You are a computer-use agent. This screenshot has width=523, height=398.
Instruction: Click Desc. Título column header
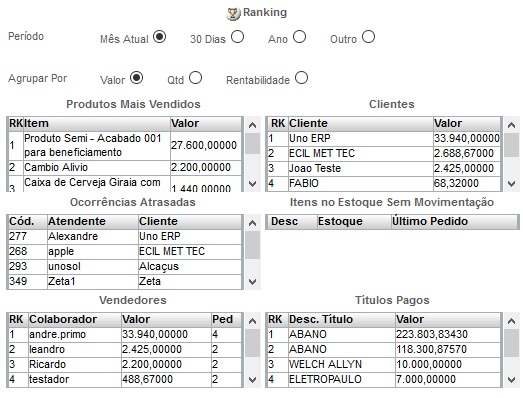[x=342, y=319]
